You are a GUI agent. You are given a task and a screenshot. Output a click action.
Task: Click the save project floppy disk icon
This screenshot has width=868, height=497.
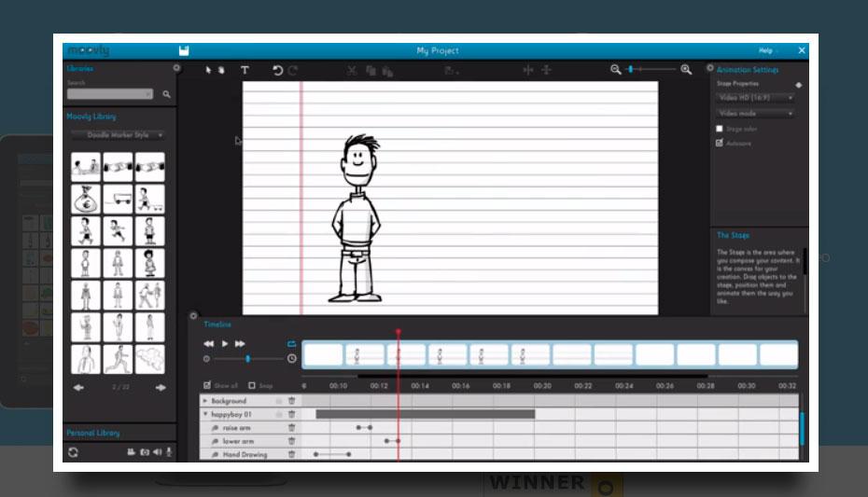coord(184,50)
